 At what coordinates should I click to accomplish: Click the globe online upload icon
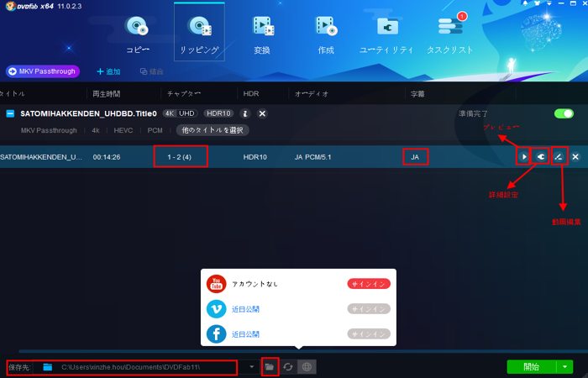point(307,367)
